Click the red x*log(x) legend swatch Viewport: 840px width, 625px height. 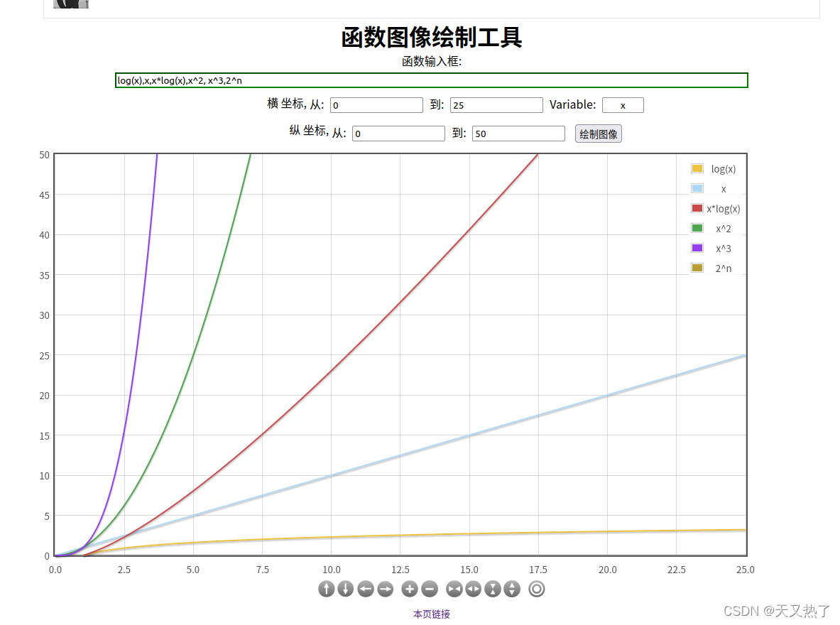pyautogui.click(x=697, y=208)
